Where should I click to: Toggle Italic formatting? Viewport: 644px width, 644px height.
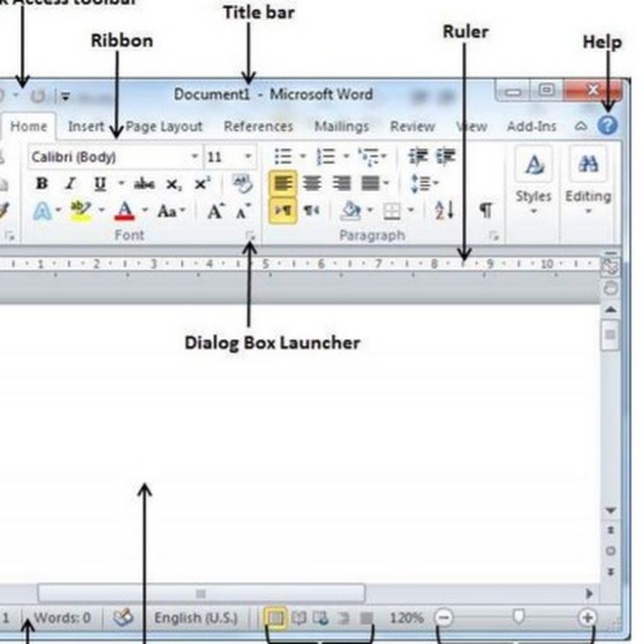(71, 184)
